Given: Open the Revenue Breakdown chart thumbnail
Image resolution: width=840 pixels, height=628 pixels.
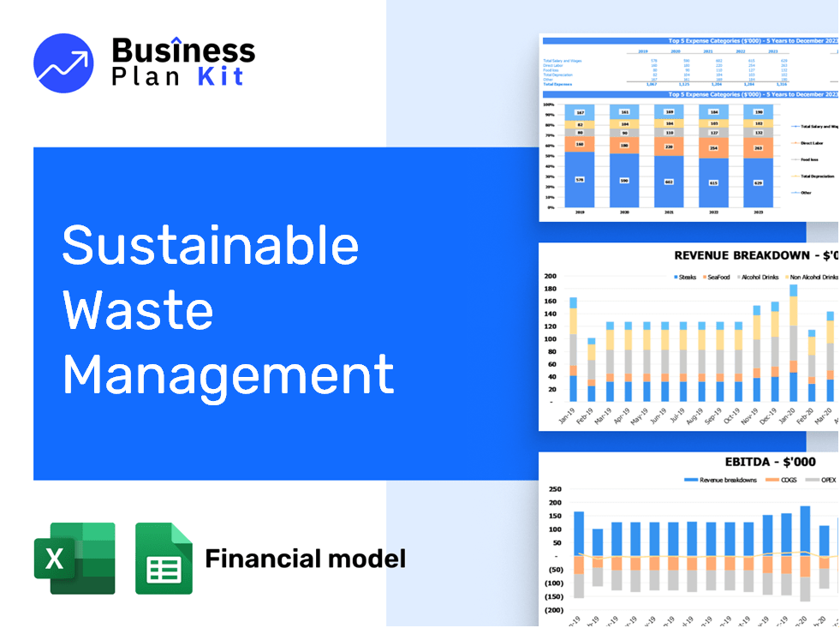Looking at the screenshot, I should (x=689, y=337).
